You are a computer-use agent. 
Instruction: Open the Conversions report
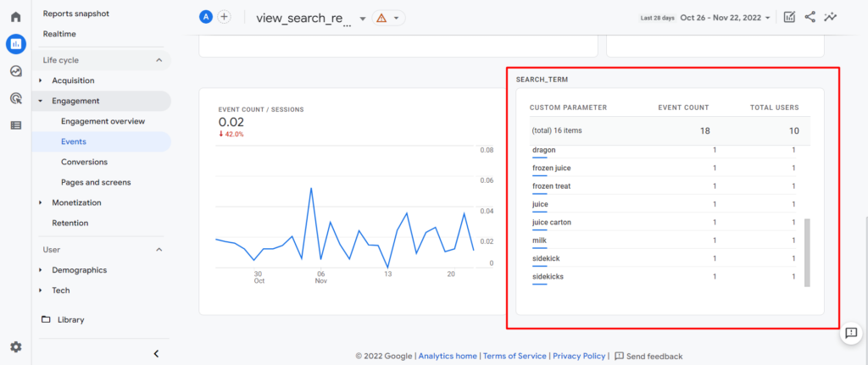[84, 162]
